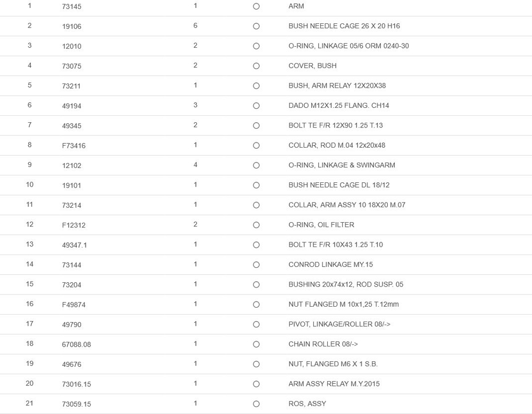Select circle for PIVOT, LINKAGE/ROLLER 08/->

tap(256, 324)
